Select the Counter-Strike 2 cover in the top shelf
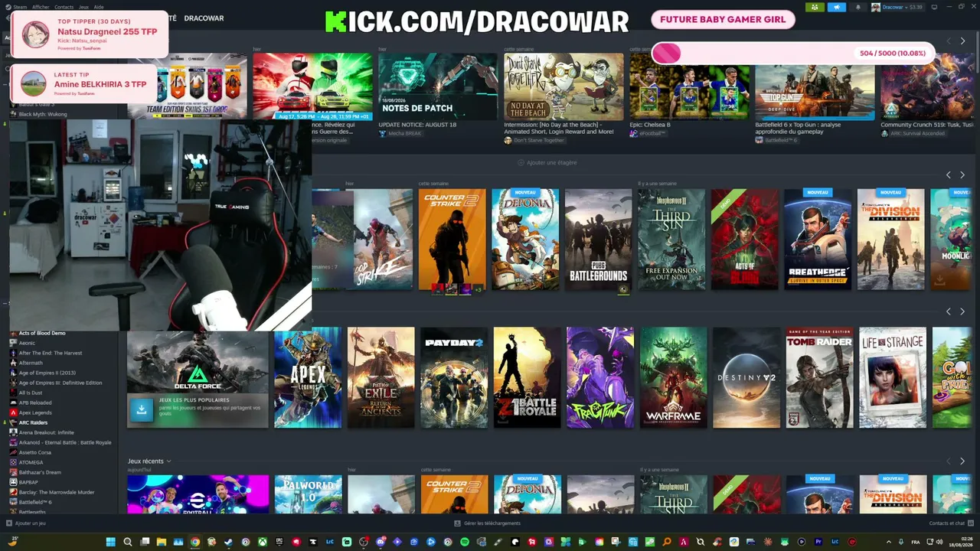This screenshot has width=980, height=551. pos(452,240)
